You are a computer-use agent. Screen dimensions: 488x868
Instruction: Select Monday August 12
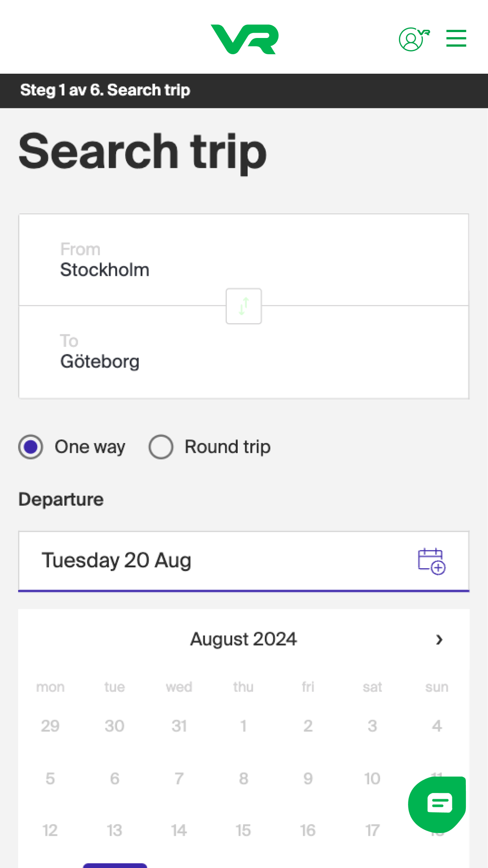coord(50,830)
